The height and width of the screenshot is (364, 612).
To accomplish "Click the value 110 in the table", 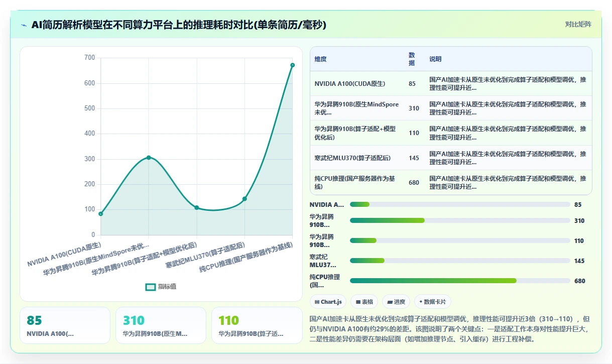I will click(x=414, y=133).
